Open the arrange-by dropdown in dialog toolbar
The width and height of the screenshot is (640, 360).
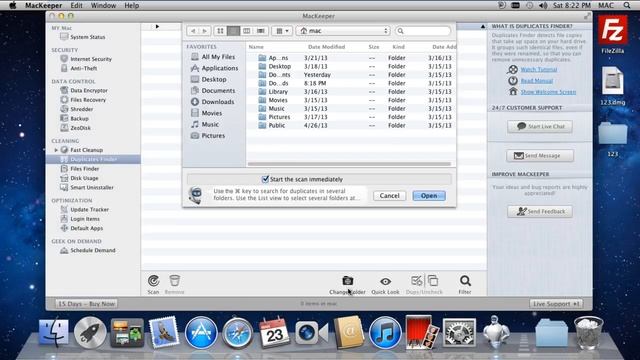pyautogui.click(x=282, y=31)
